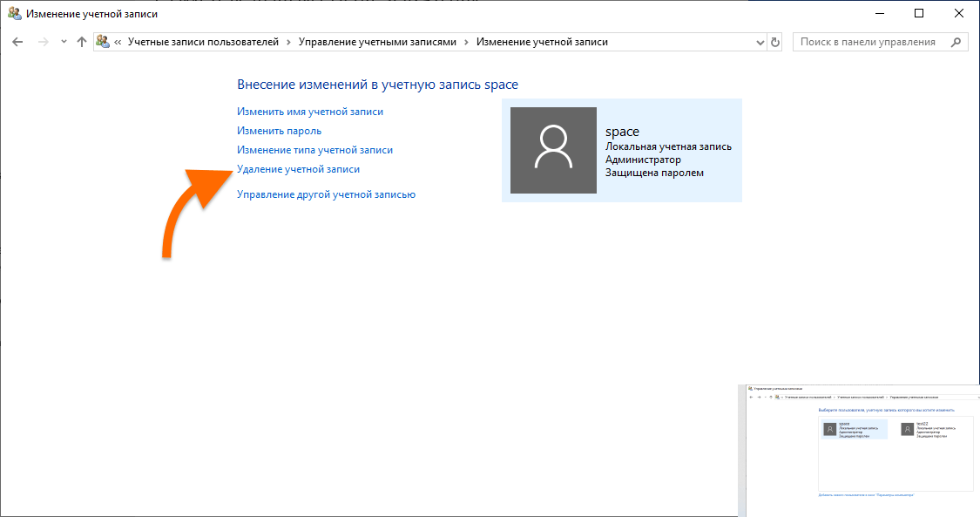Click the 'Администратор' account type text

click(x=643, y=160)
